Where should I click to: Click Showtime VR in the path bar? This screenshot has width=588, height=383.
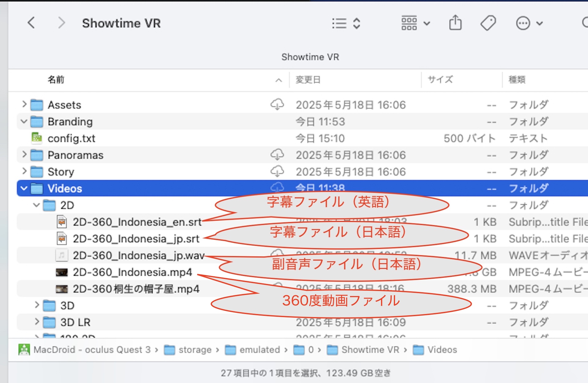pyautogui.click(x=363, y=350)
